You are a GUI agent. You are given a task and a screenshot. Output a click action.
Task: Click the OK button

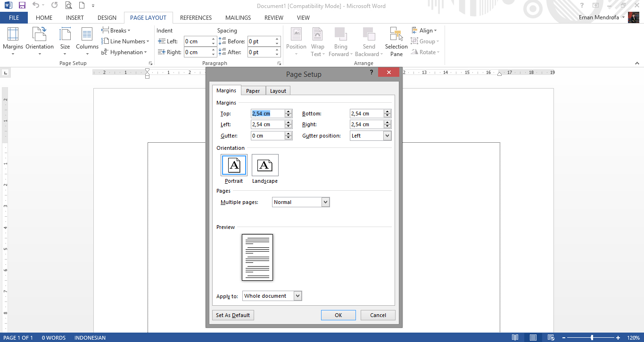pos(338,315)
